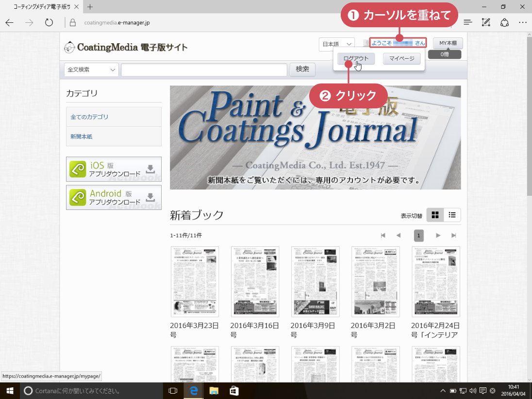Image resolution: width=532 pixels, height=399 pixels.
Task: Switch to grid view display
Action: [x=435, y=215]
